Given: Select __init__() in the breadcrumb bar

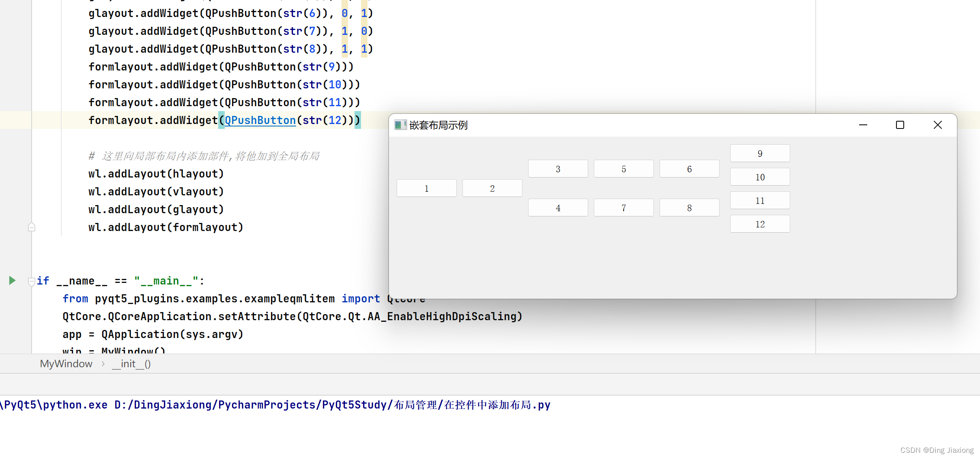Looking at the screenshot, I should [x=131, y=364].
